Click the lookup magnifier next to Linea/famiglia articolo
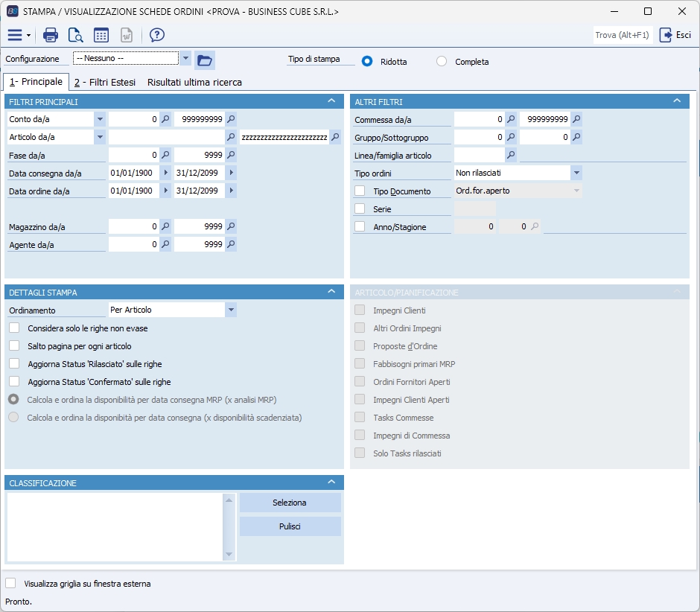 pos(511,156)
